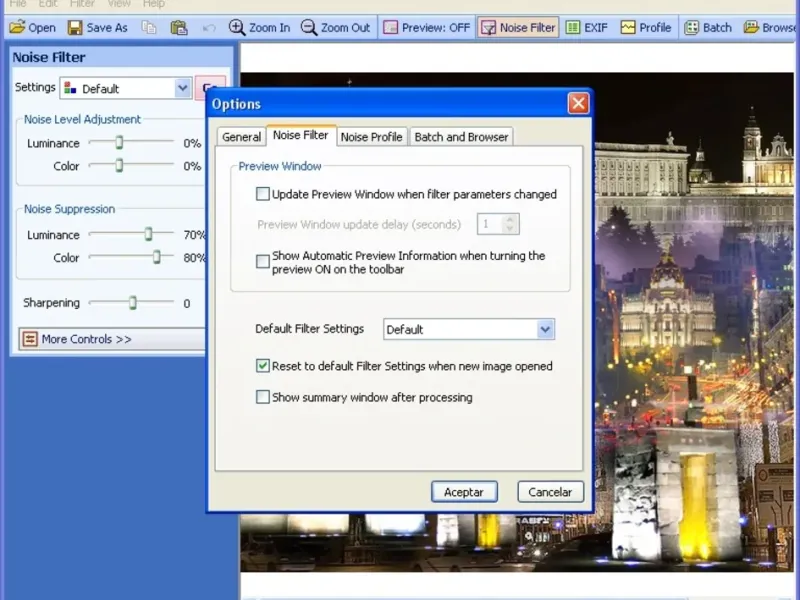Click the Zoom Out magnifier icon

(x=309, y=27)
